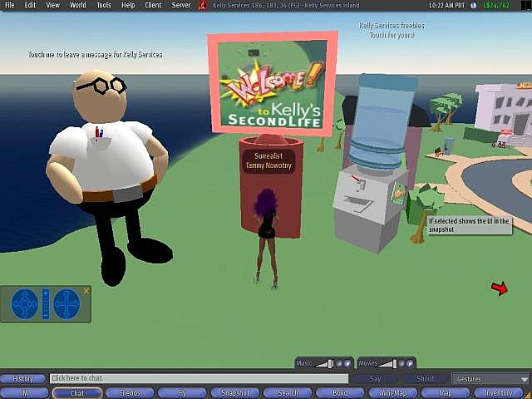The image size is (532, 399).
Task: Click the red region status icon in menu bar
Action: tap(203, 6)
